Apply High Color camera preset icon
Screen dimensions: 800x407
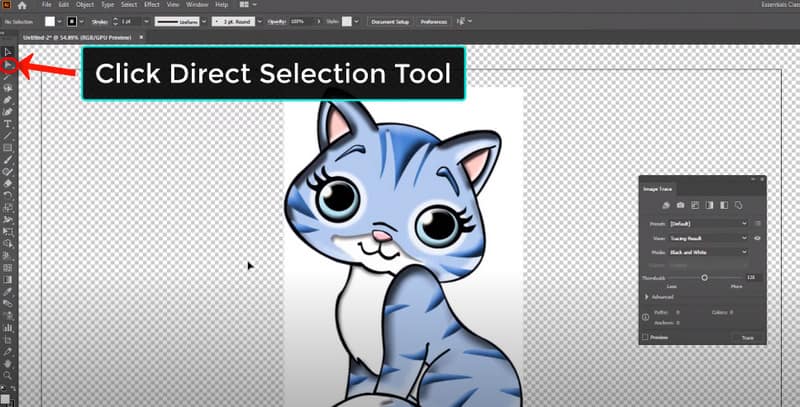coord(680,205)
